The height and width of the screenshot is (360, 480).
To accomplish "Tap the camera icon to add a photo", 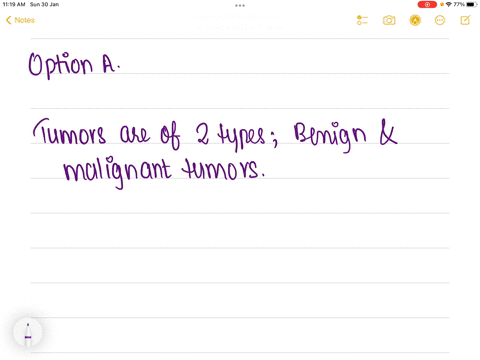I will point(389,20).
